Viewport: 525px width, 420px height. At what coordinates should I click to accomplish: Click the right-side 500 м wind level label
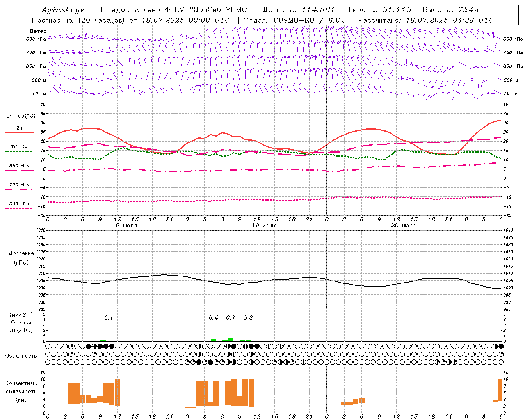(511, 80)
